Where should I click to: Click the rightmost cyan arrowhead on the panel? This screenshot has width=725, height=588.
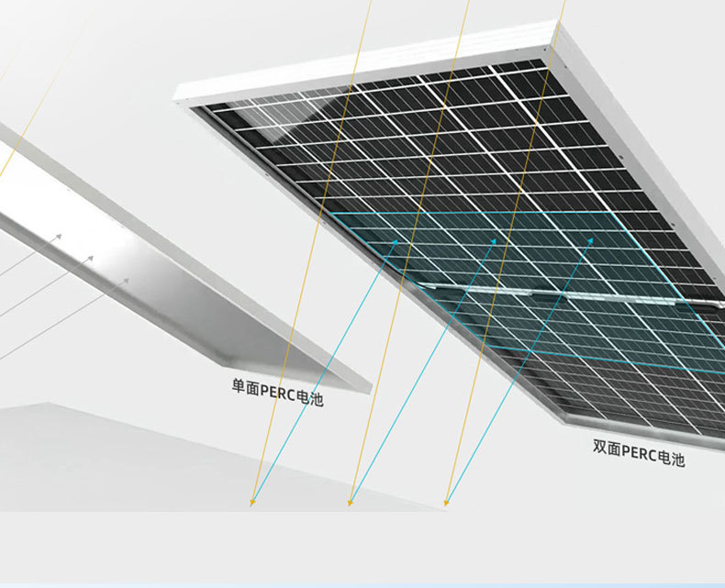point(591,241)
